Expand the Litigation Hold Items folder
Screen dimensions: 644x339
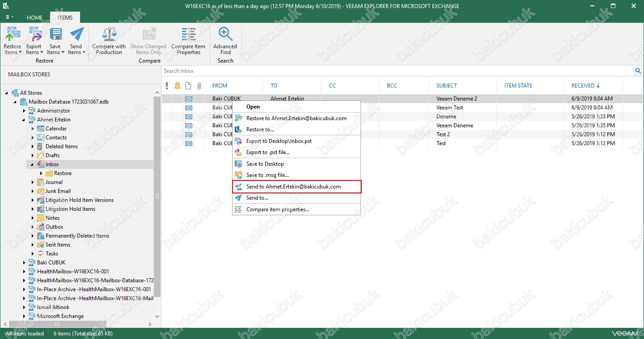tap(33, 209)
